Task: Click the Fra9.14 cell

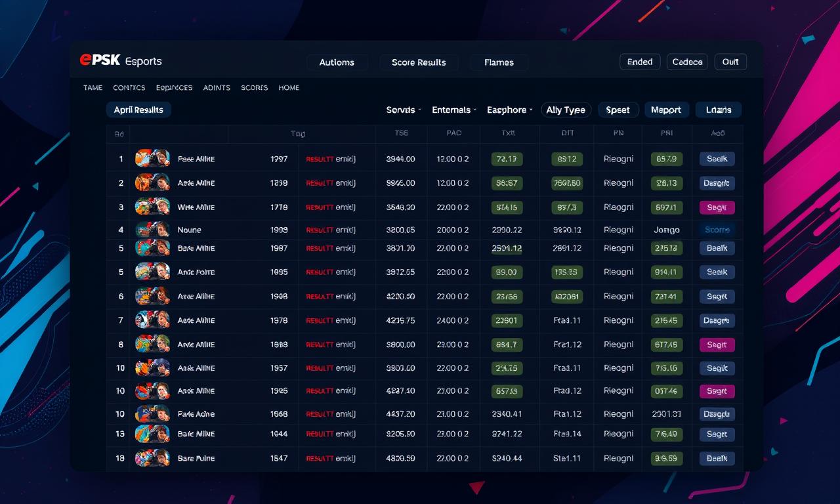Action: [568, 434]
